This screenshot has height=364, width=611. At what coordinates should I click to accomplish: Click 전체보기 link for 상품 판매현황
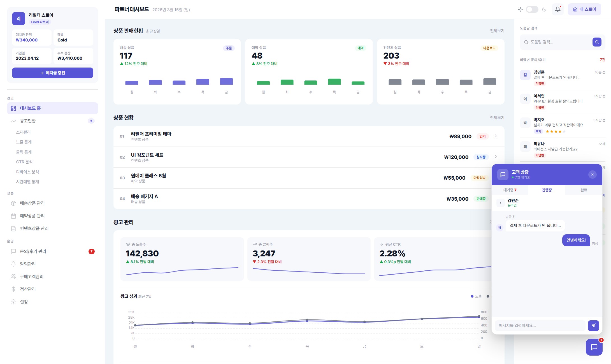click(x=497, y=31)
